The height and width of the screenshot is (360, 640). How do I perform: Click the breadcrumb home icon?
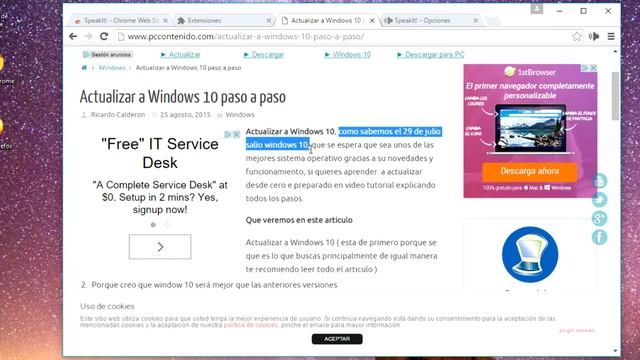pos(84,68)
